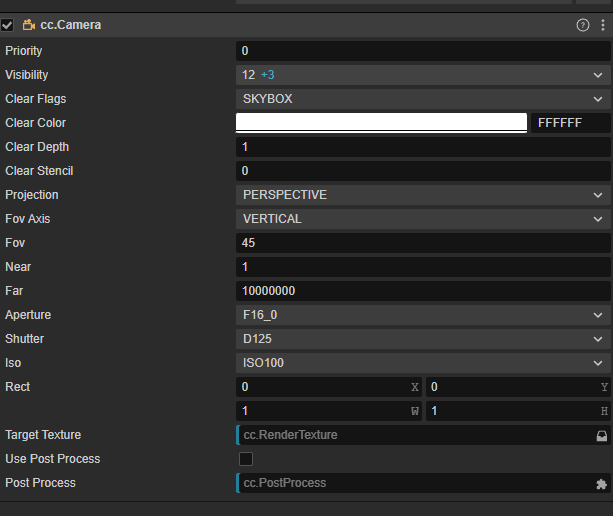This screenshot has width=613, height=516.
Task: Click the Post Process component picker icon
Action: pyautogui.click(x=601, y=483)
